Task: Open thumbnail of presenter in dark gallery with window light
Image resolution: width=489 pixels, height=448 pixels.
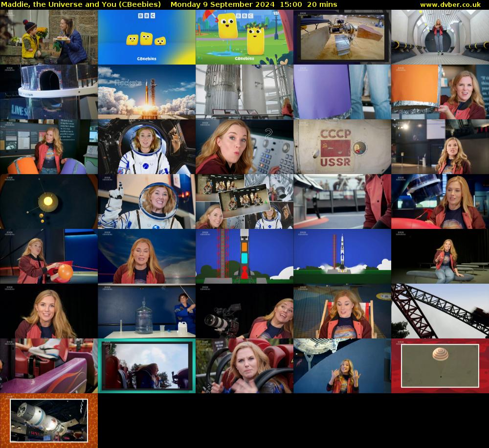Action: 440,147
